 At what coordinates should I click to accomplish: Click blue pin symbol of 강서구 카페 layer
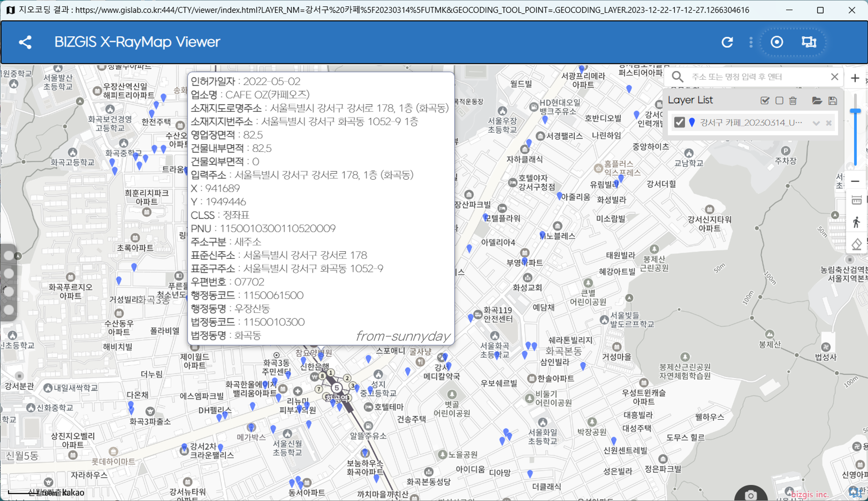click(x=692, y=122)
